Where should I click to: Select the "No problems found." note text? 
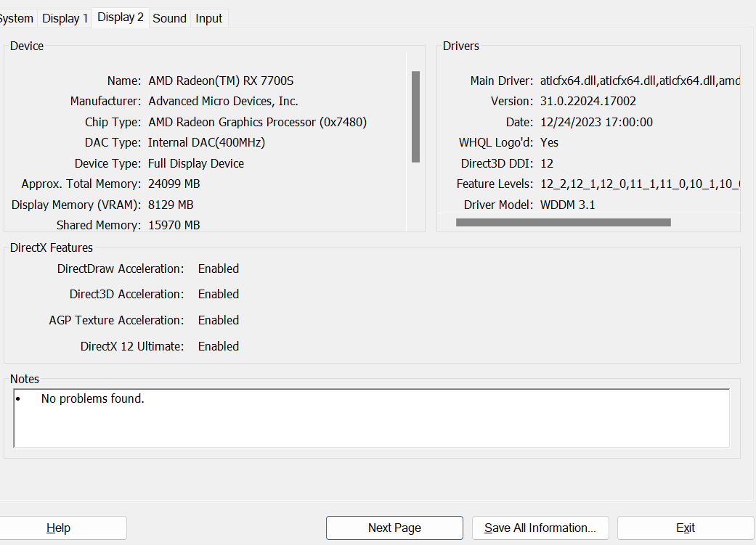[92, 398]
